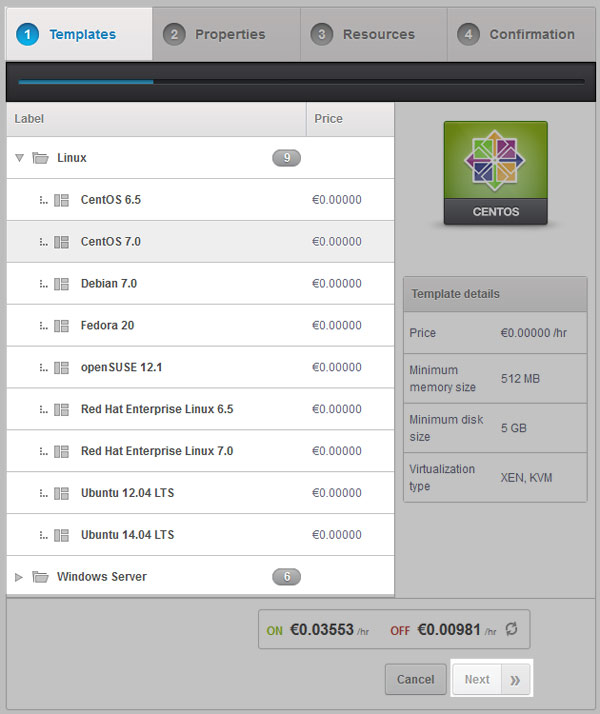
Task: Click the ON price €0.03553
Action: [322, 630]
